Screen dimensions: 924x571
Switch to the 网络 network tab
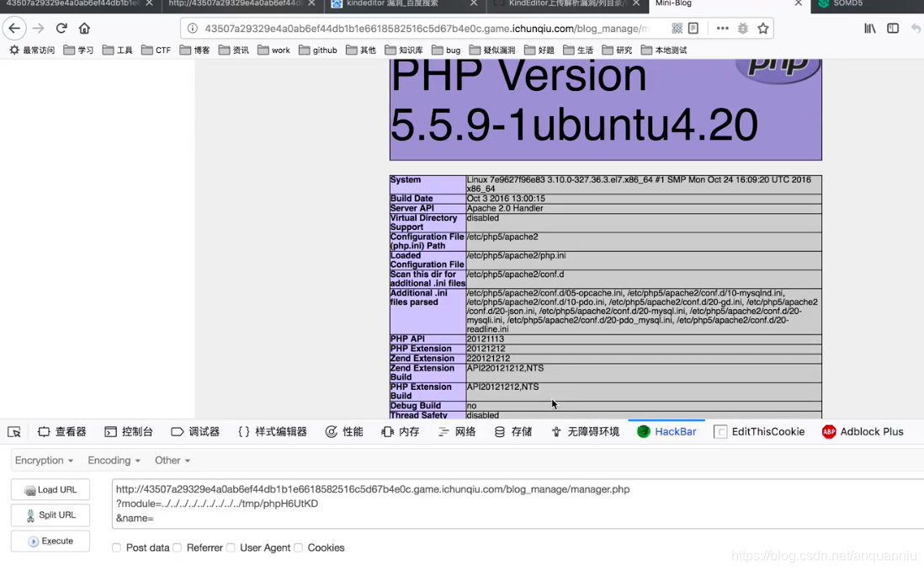tap(457, 432)
